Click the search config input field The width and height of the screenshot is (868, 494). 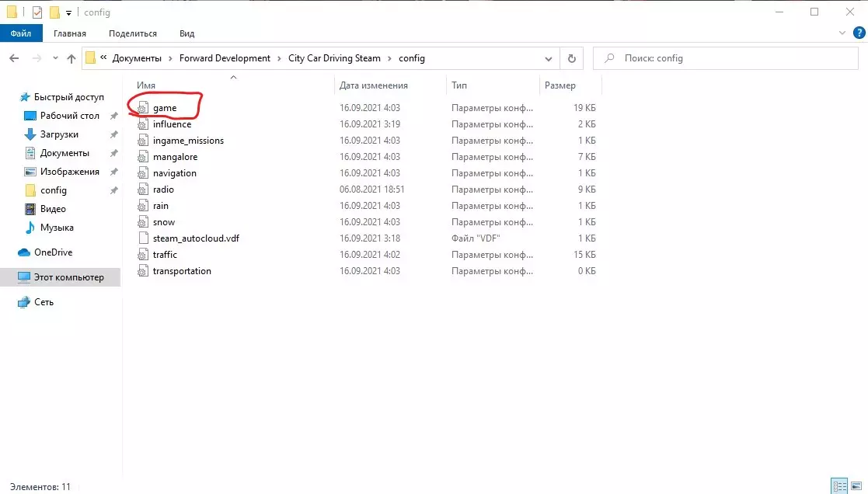(726, 58)
